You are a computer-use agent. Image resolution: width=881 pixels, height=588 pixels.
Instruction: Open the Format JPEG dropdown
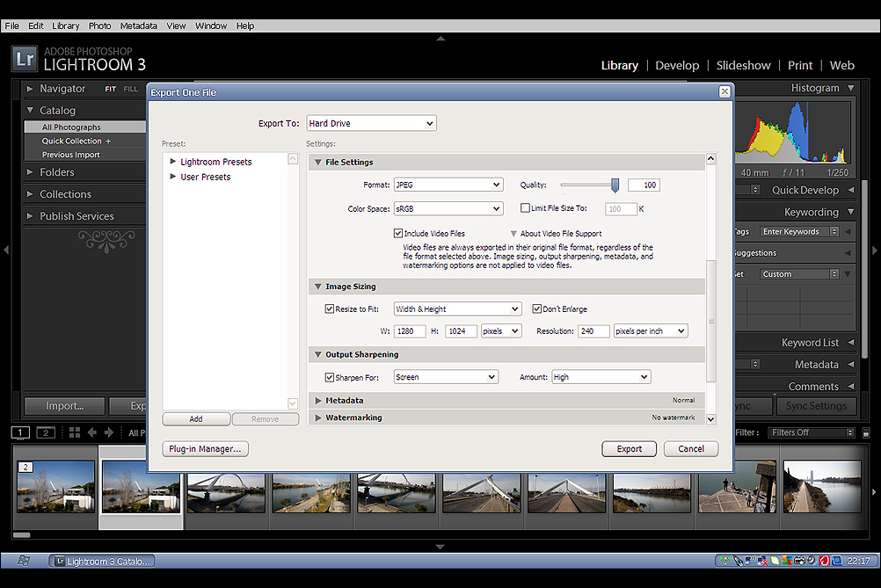coord(448,185)
